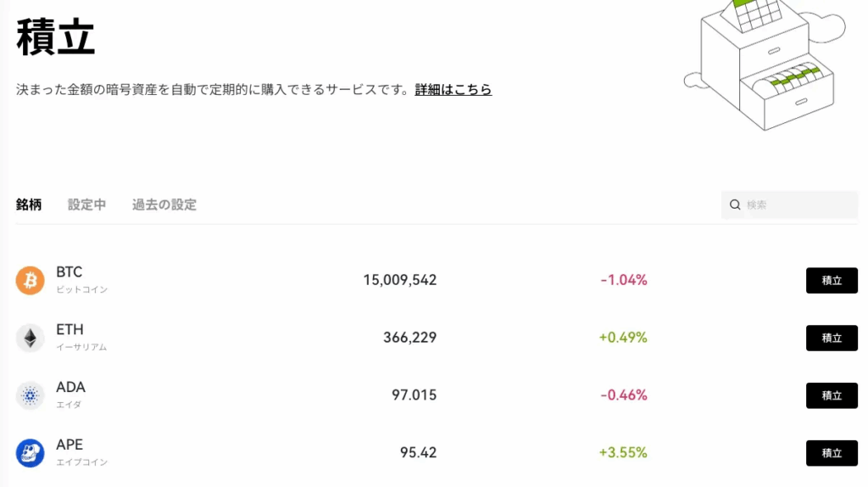Open the 過去の設定 tab
The width and height of the screenshot is (868, 487).
(164, 205)
